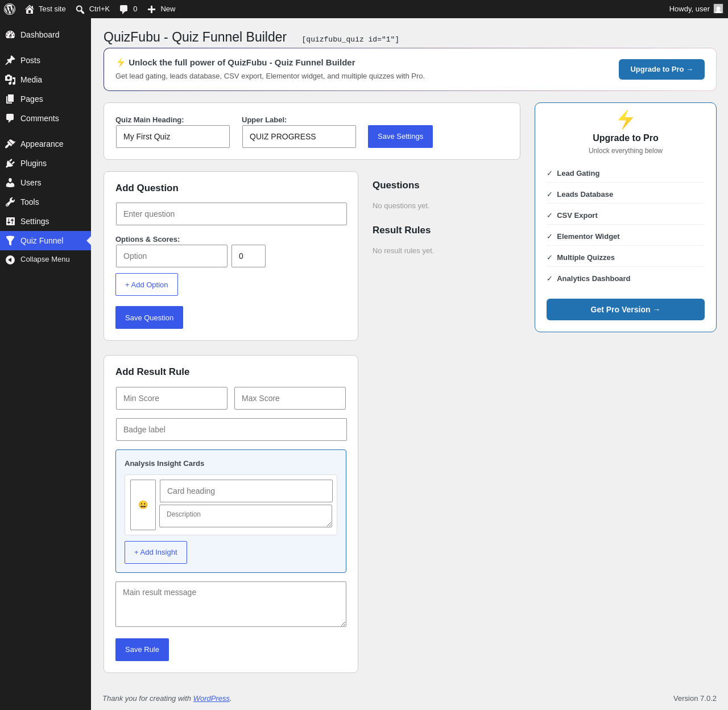Select the Quiz Funnel menu item

click(x=45, y=241)
